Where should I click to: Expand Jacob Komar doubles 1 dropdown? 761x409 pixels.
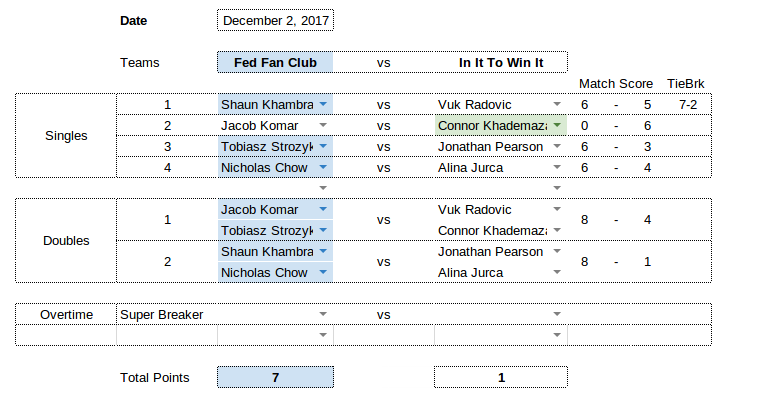[x=323, y=209]
